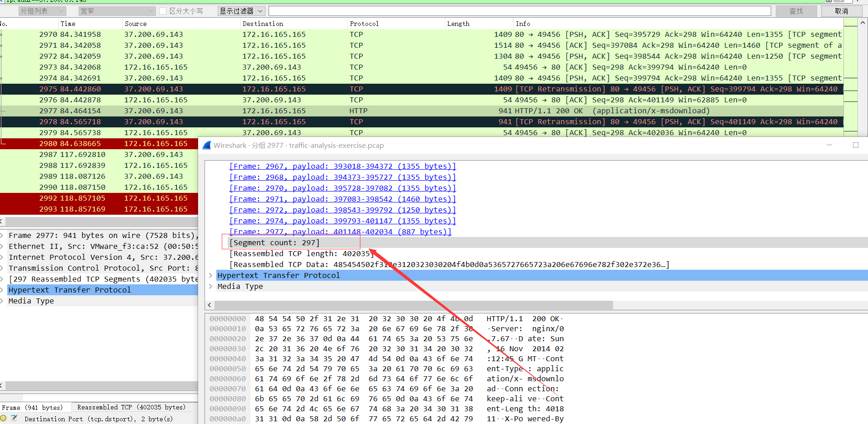The image size is (868, 424).
Task: Click the 查找 find button
Action: point(796,11)
